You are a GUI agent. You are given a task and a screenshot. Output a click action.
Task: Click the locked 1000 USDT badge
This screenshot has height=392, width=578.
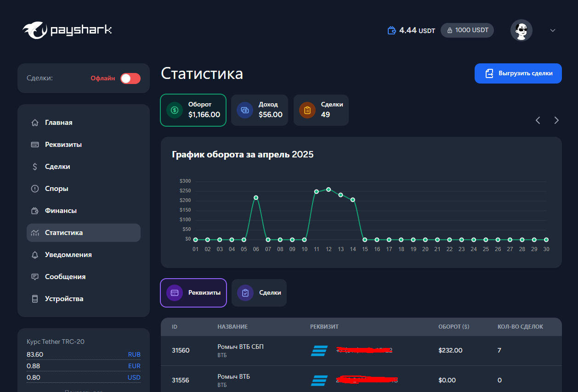point(467,30)
